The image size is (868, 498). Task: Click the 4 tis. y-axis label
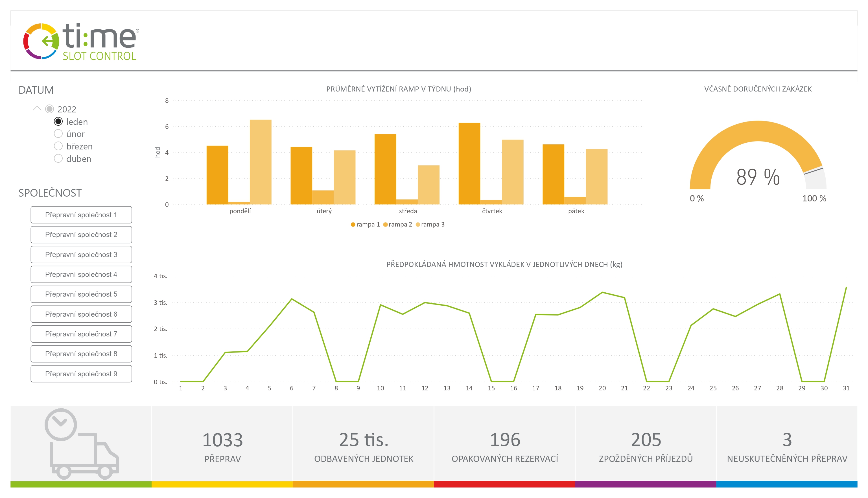click(160, 276)
